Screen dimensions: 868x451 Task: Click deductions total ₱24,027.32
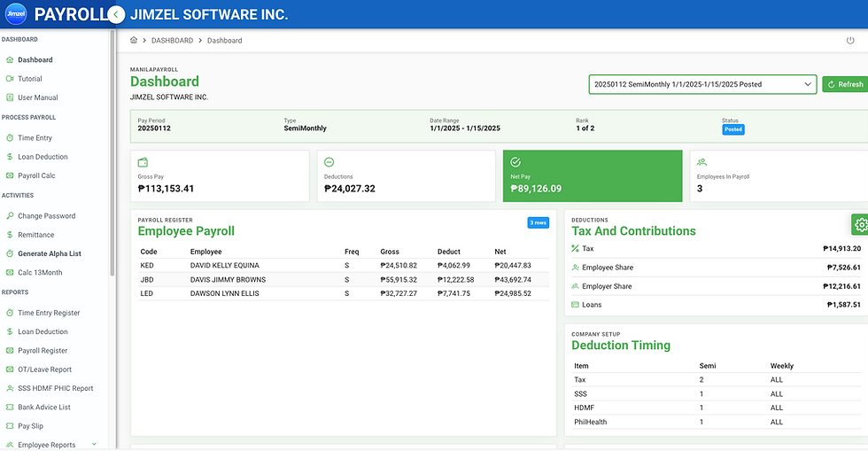(350, 189)
